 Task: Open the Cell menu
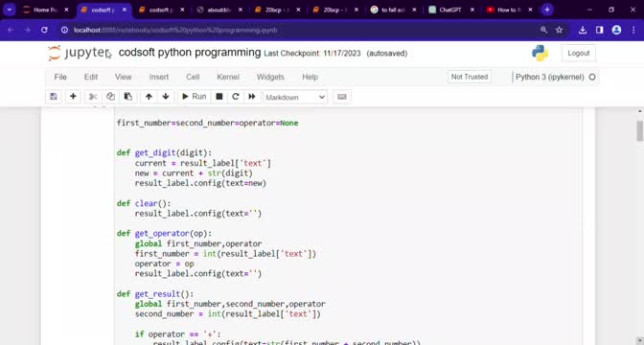pyautogui.click(x=193, y=77)
